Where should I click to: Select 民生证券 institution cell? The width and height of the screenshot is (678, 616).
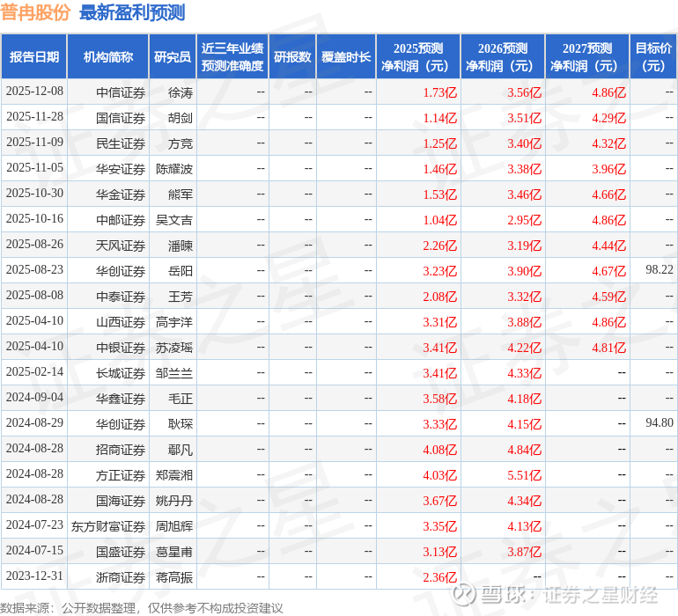(121, 143)
